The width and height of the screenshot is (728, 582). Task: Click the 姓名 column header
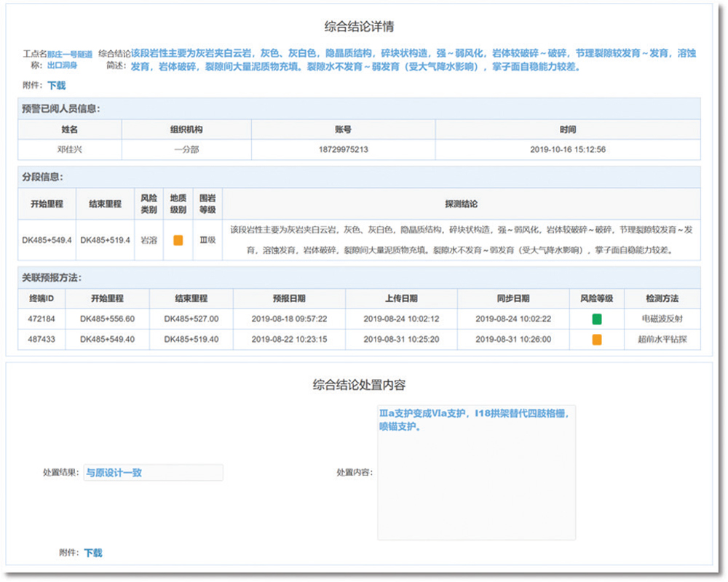pyautogui.click(x=69, y=129)
